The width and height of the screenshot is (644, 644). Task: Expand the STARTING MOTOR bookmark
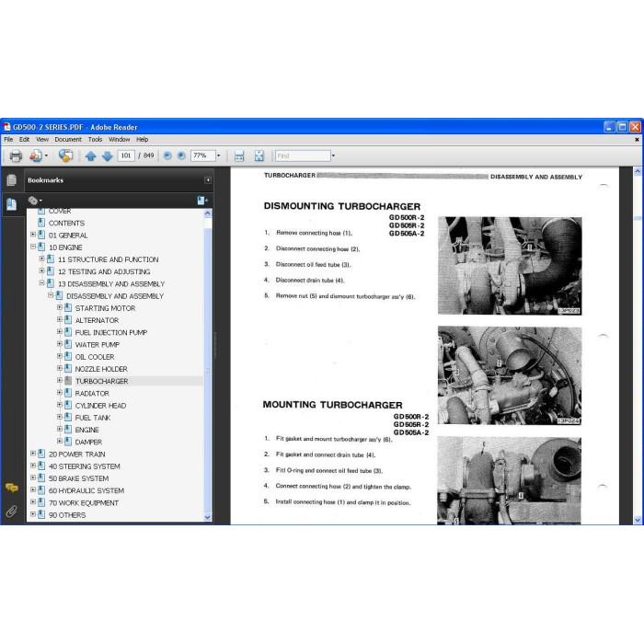point(60,307)
